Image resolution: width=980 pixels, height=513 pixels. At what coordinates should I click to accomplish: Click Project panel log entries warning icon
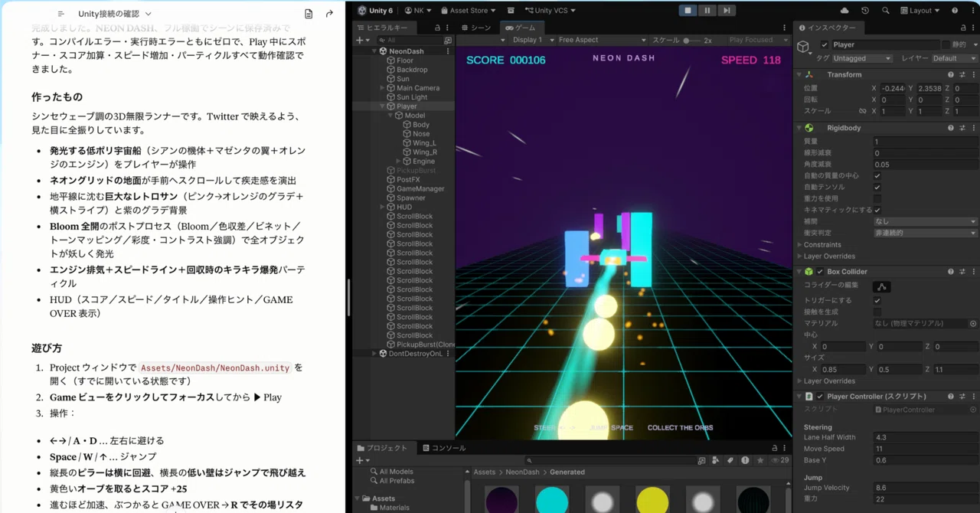point(745,461)
